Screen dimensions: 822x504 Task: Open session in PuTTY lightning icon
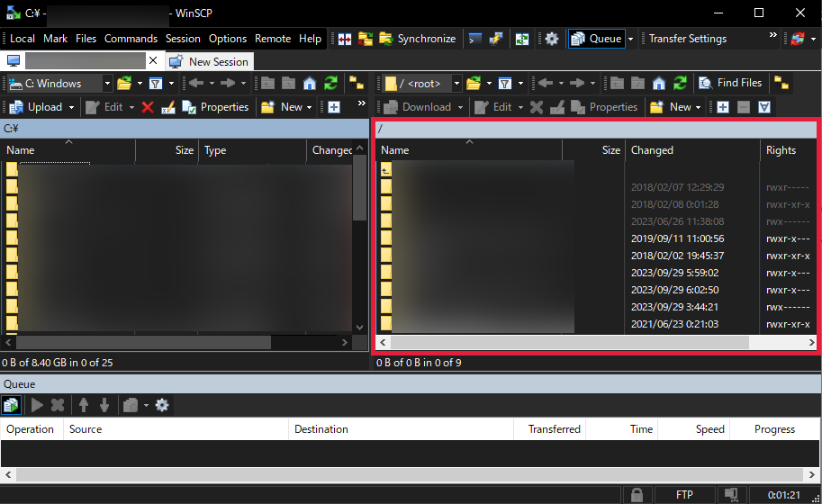pyautogui.click(x=495, y=39)
